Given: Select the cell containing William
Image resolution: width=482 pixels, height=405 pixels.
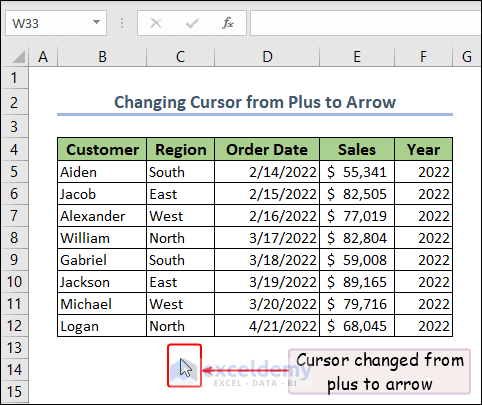Looking at the screenshot, I should click(x=102, y=238).
